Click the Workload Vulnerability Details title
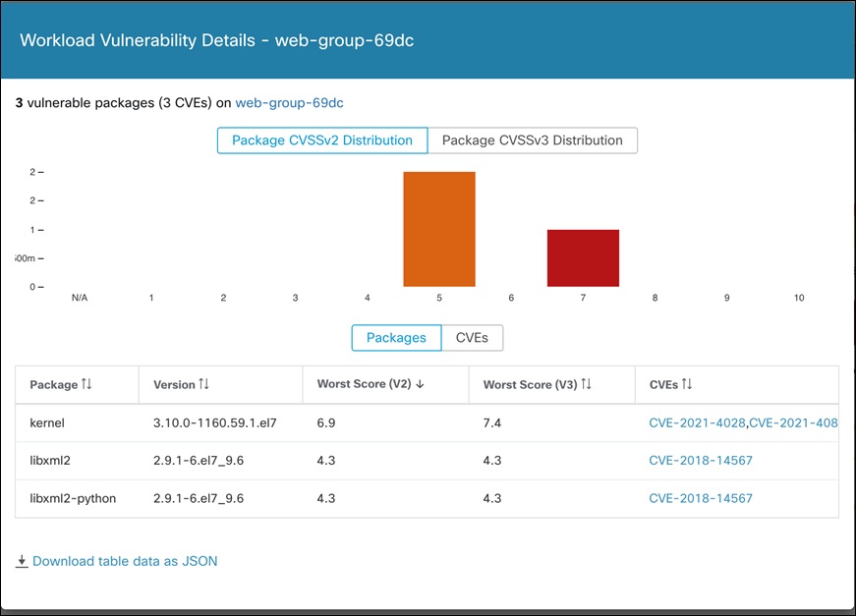 [217, 40]
